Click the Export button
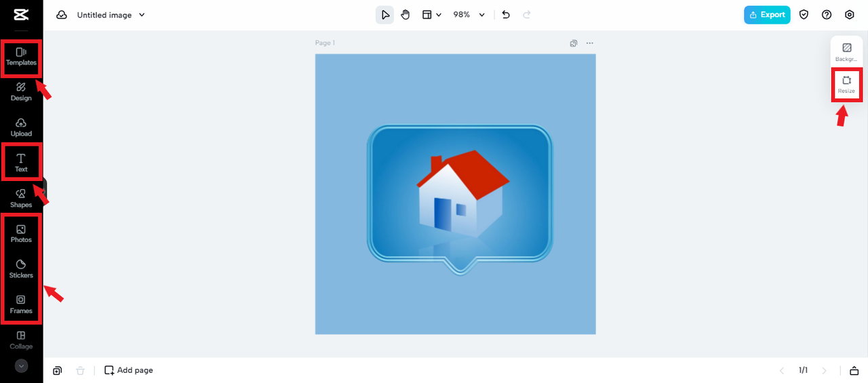The image size is (868, 383). (x=767, y=15)
